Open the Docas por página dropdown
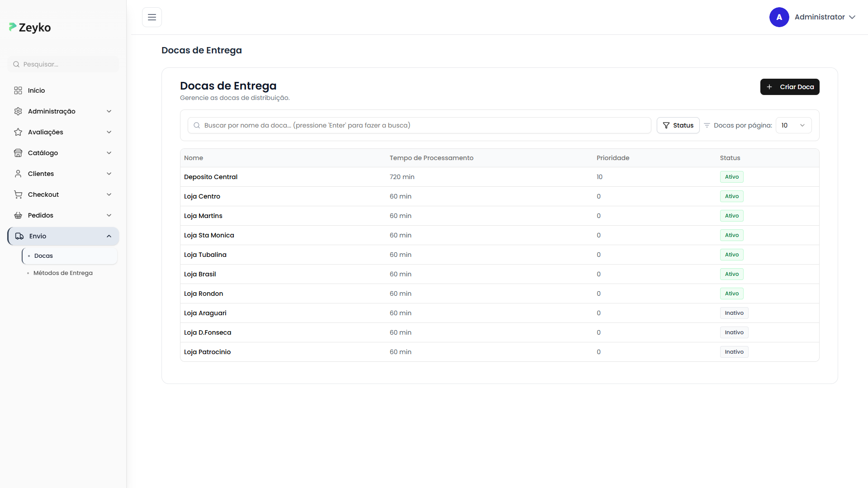Viewport: 868px width, 488px height. point(793,125)
